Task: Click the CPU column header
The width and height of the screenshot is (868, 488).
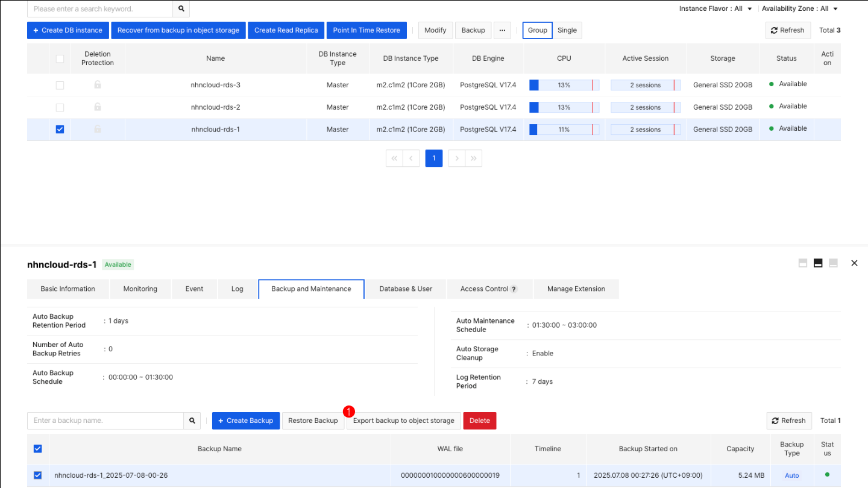Action: pos(564,58)
